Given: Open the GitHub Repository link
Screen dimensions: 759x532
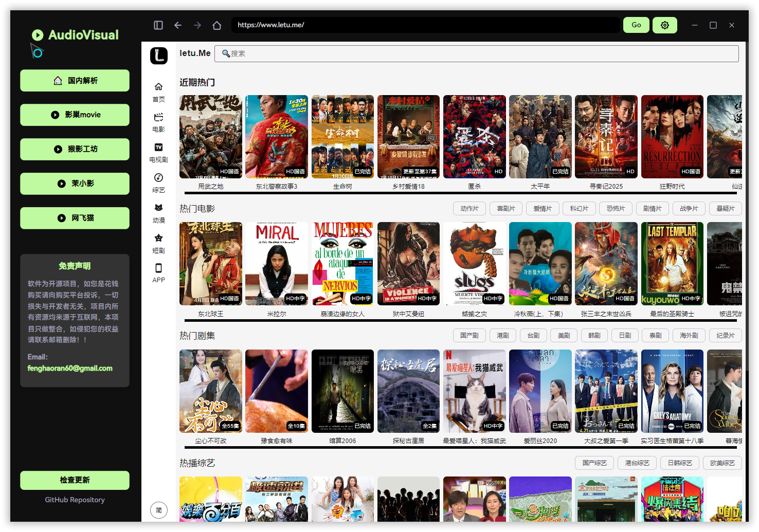Looking at the screenshot, I should pyautogui.click(x=75, y=500).
